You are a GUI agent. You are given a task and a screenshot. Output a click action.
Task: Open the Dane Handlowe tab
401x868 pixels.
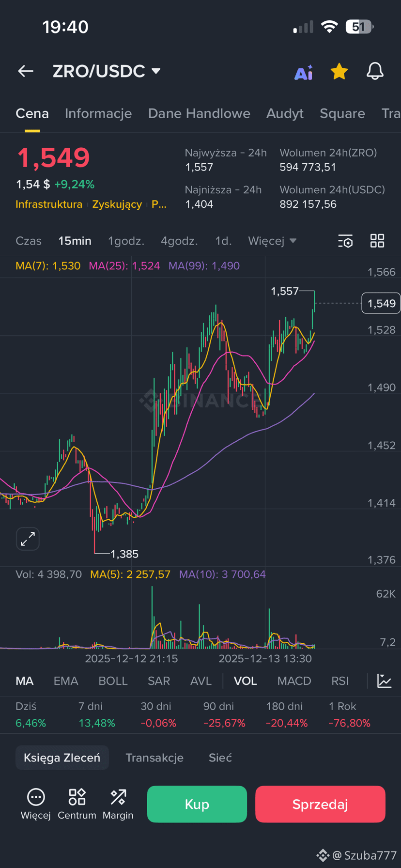click(x=199, y=113)
